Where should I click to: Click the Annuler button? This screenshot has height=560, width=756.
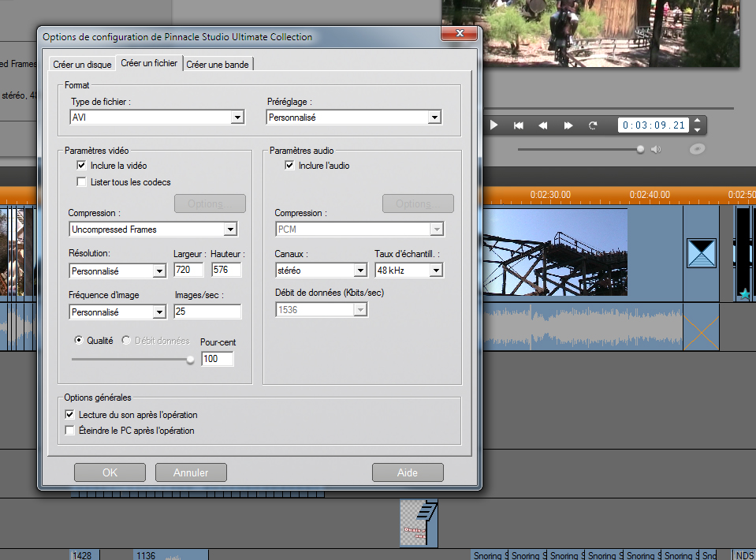click(x=191, y=472)
